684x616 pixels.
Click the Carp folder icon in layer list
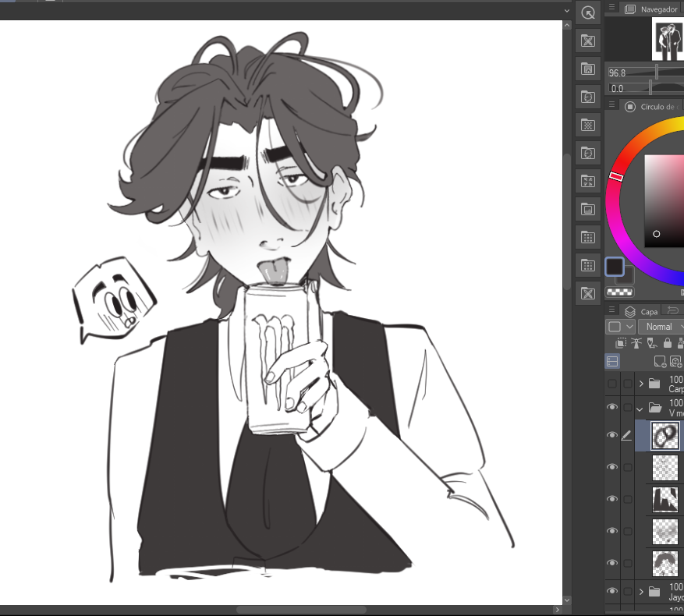pyautogui.click(x=654, y=384)
